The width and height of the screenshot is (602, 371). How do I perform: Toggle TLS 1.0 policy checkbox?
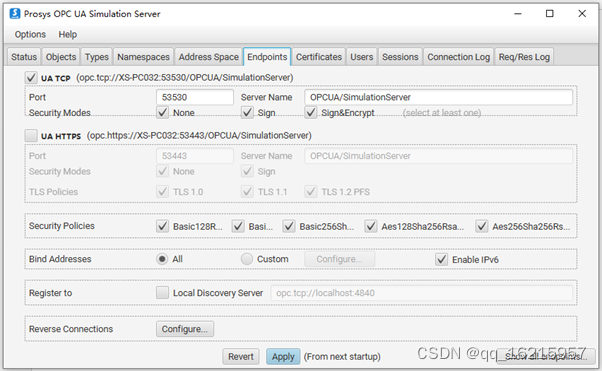pos(163,191)
